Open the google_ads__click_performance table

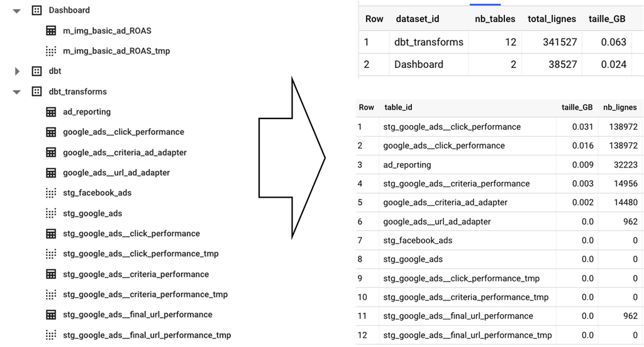(124, 132)
